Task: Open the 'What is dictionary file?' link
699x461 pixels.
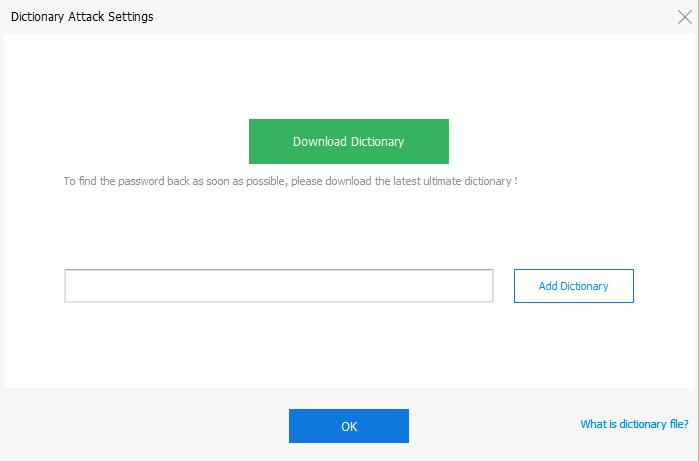Action: coord(634,424)
